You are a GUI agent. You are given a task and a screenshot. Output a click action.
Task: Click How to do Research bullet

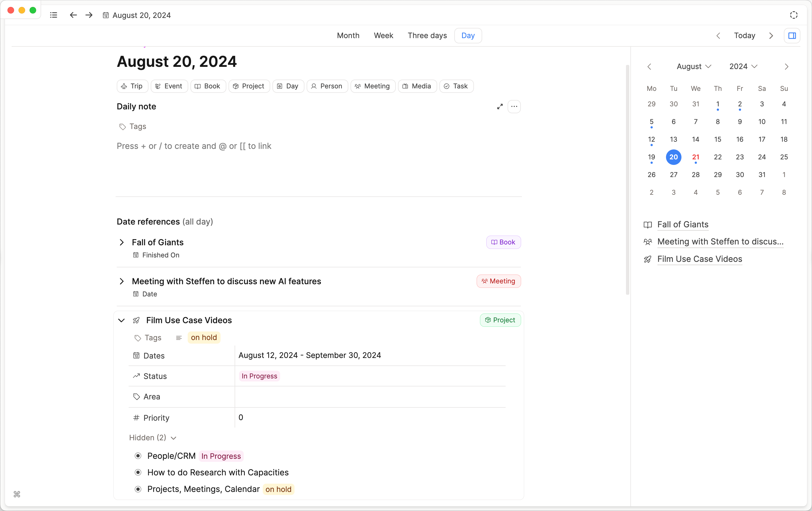click(138, 473)
